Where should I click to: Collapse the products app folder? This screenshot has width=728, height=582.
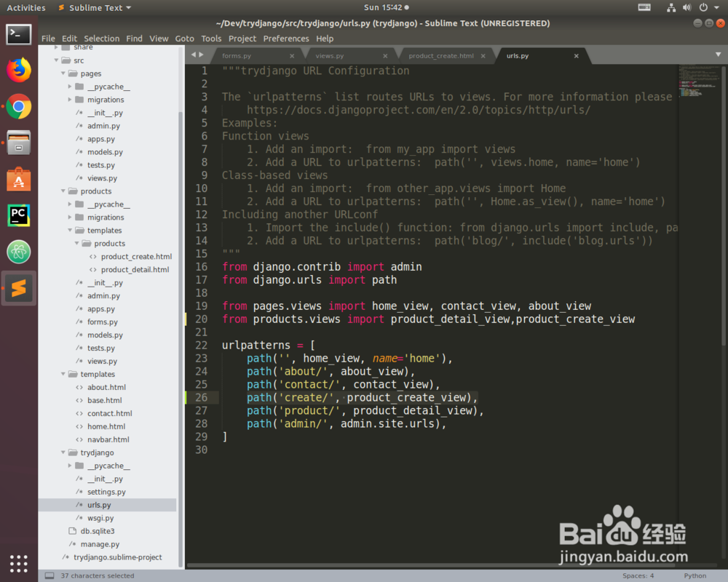tap(63, 191)
